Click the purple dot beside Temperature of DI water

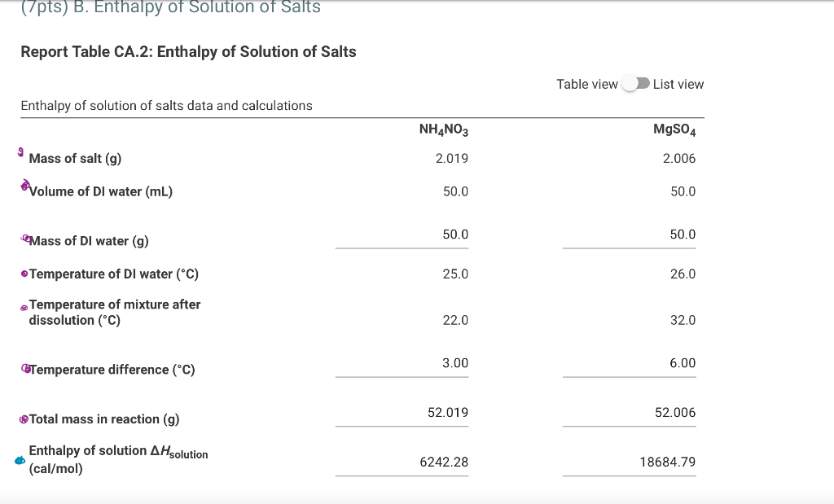click(x=24, y=274)
